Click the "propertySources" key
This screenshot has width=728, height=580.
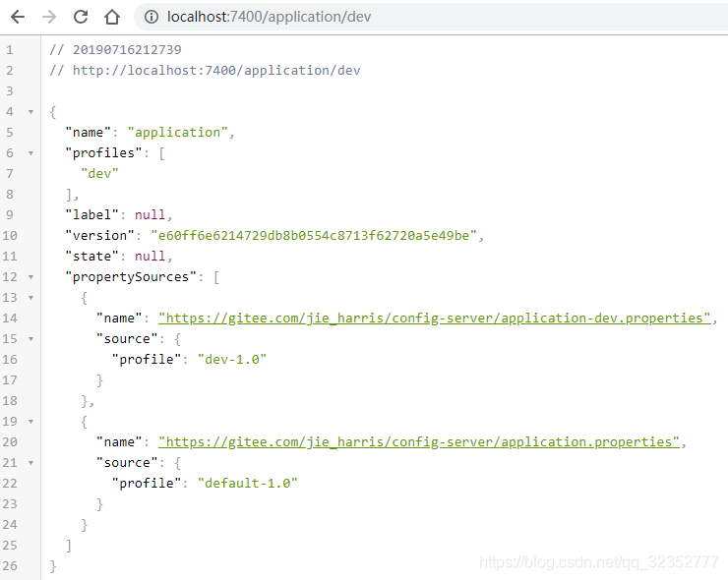click(x=131, y=277)
